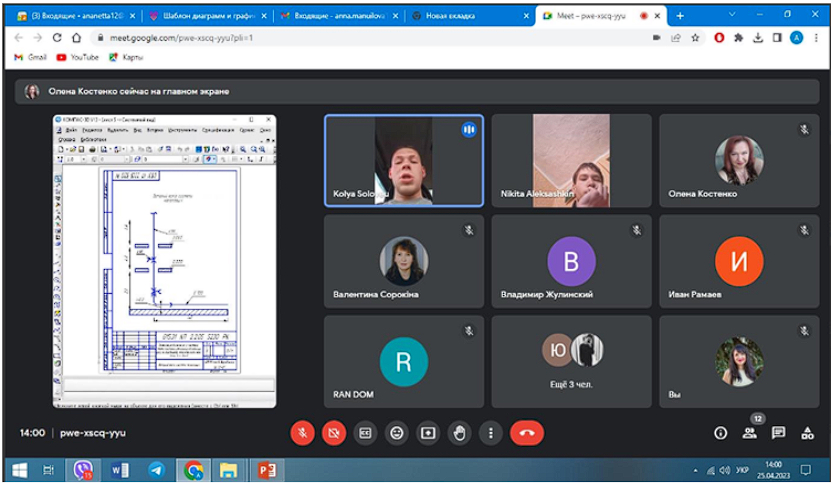Screen dimensions: 832x483
Task: Open the chat panel icon
Action: point(778,432)
